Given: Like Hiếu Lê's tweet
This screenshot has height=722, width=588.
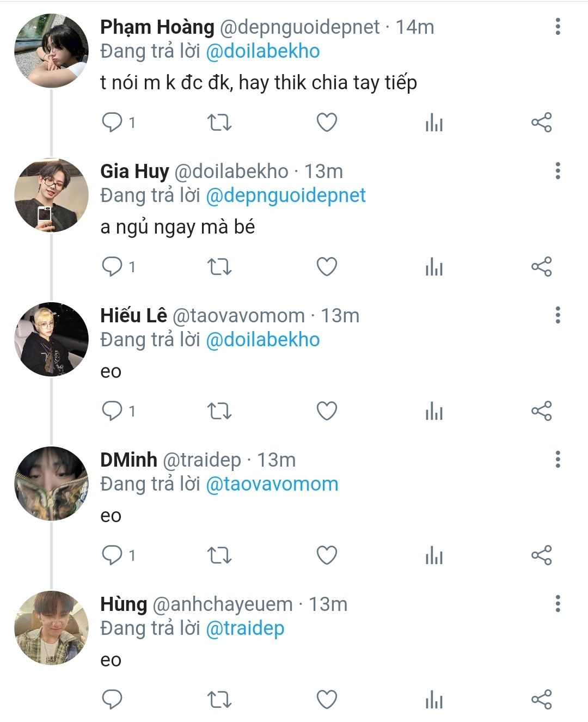Looking at the screenshot, I should [x=327, y=411].
